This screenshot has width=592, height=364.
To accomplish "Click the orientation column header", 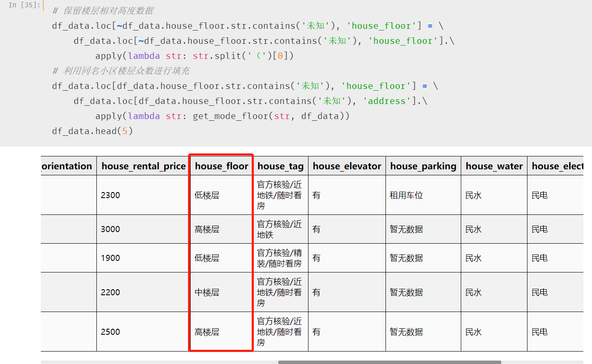I will pos(68,166).
